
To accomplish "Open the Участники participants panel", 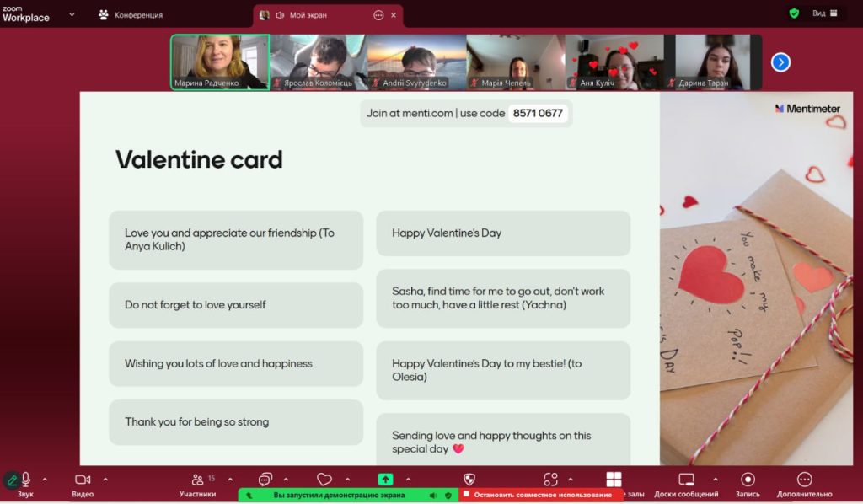I will (x=198, y=480).
